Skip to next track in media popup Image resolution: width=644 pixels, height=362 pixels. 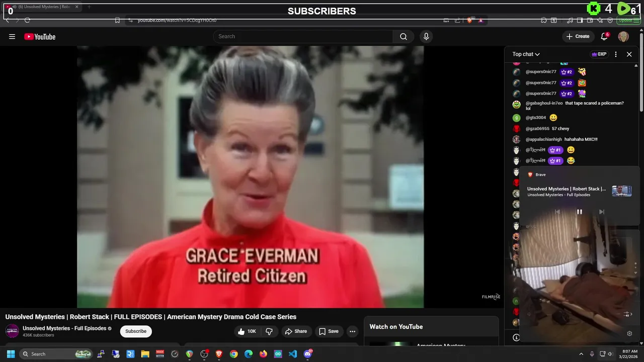[x=601, y=212]
